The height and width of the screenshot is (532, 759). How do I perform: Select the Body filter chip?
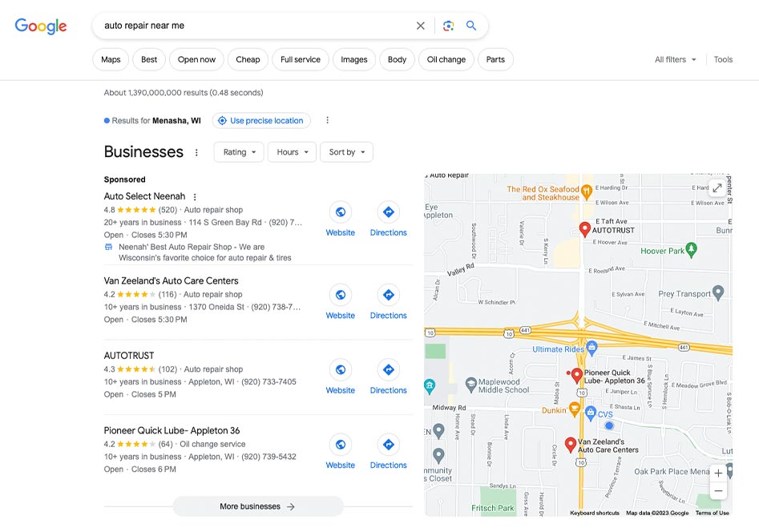click(x=397, y=59)
